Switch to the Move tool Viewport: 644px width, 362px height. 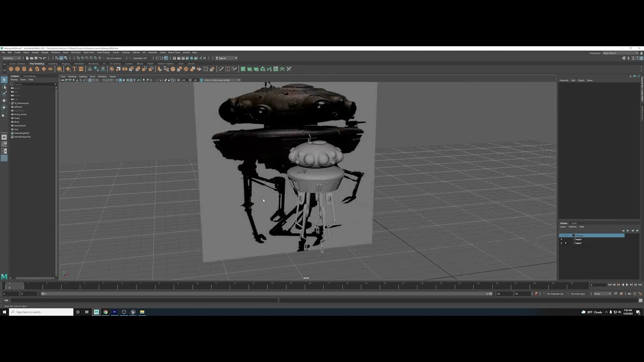point(4,101)
